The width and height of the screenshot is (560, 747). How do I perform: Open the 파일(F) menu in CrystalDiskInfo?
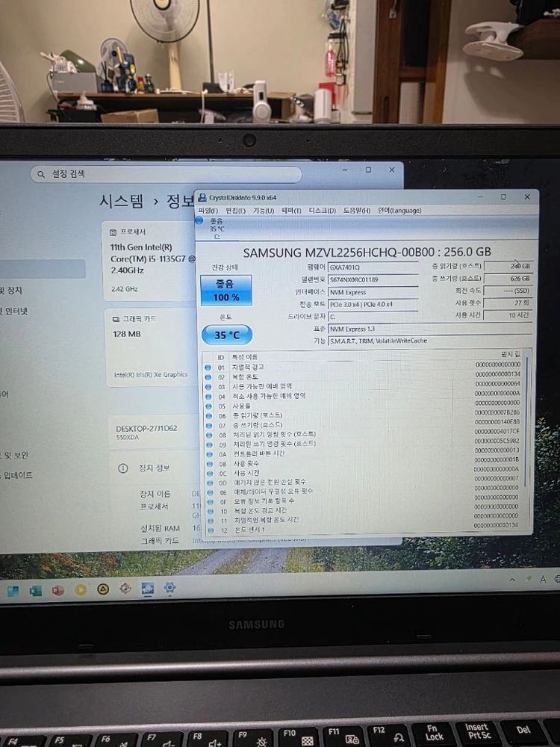coord(208,211)
